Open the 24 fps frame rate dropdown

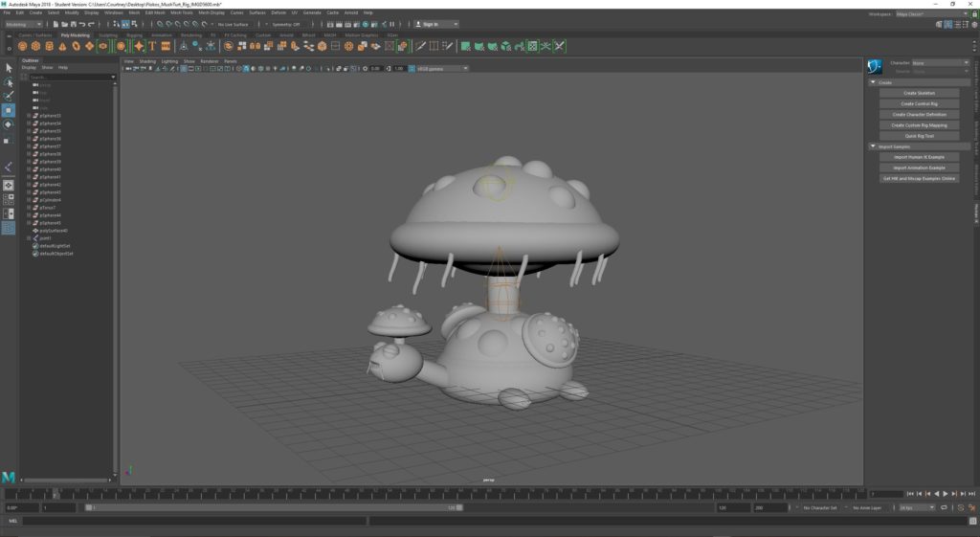[x=915, y=507]
